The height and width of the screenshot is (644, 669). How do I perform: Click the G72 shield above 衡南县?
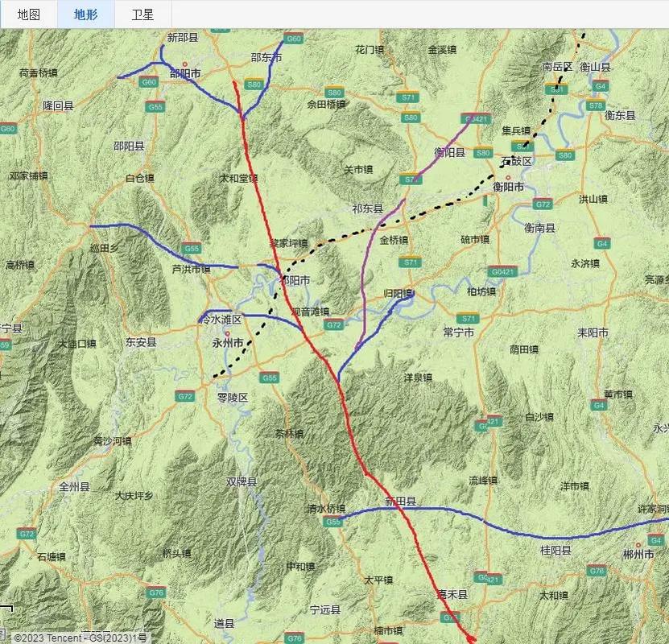coord(543,204)
